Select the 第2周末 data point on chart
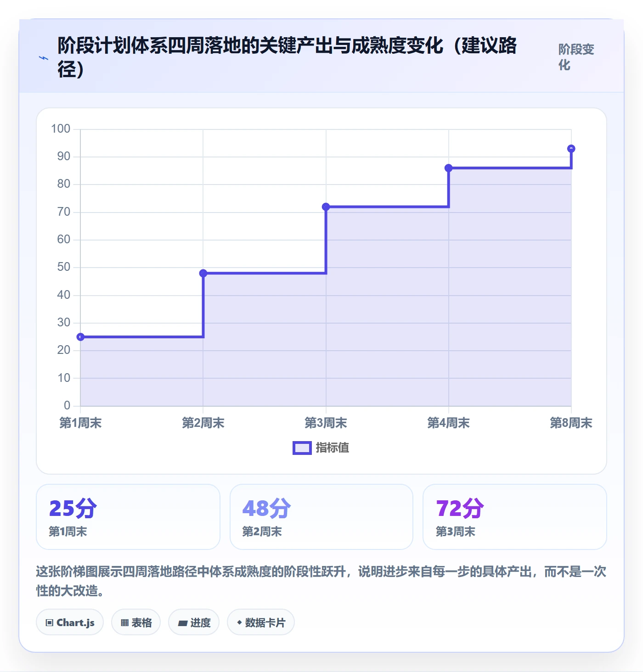Viewport: 643px width, 672px height. [x=203, y=273]
